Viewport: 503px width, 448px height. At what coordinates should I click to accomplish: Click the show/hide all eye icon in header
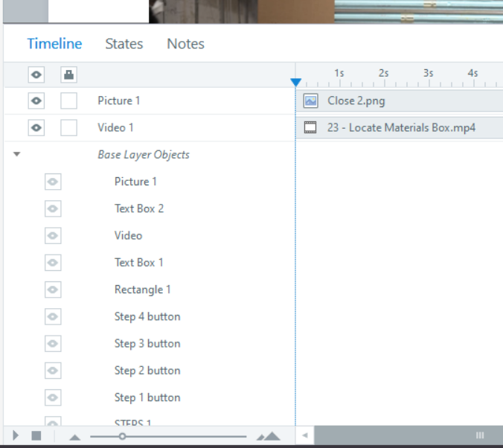[x=36, y=74]
